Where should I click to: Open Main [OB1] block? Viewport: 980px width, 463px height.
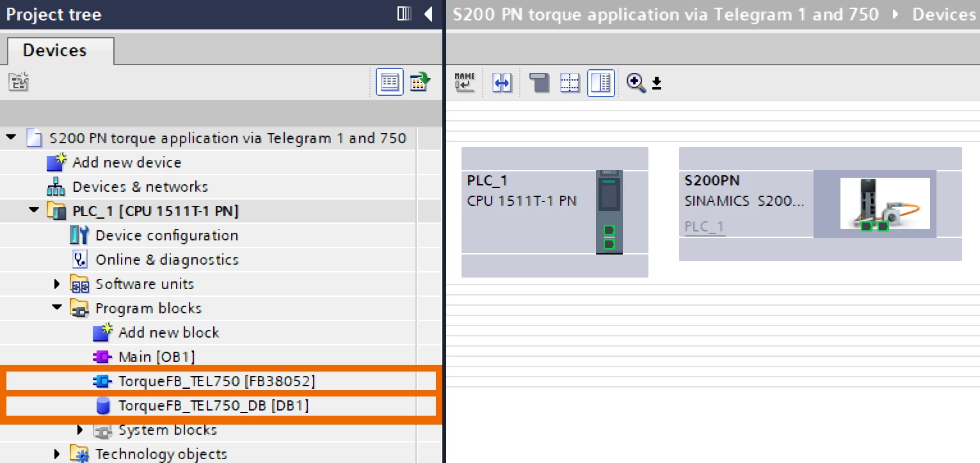point(157,357)
